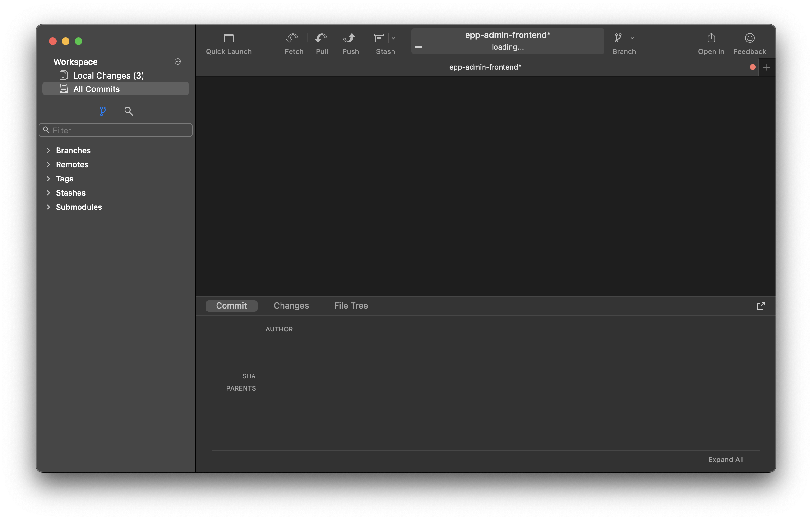Expand the Tags section
This screenshot has width=812, height=520.
[x=48, y=179]
